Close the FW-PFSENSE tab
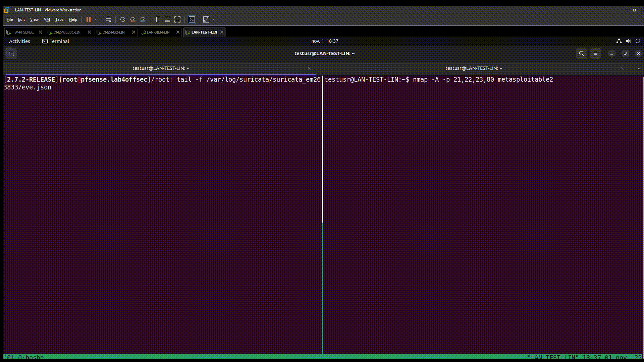This screenshot has height=362, width=644. (x=40, y=32)
